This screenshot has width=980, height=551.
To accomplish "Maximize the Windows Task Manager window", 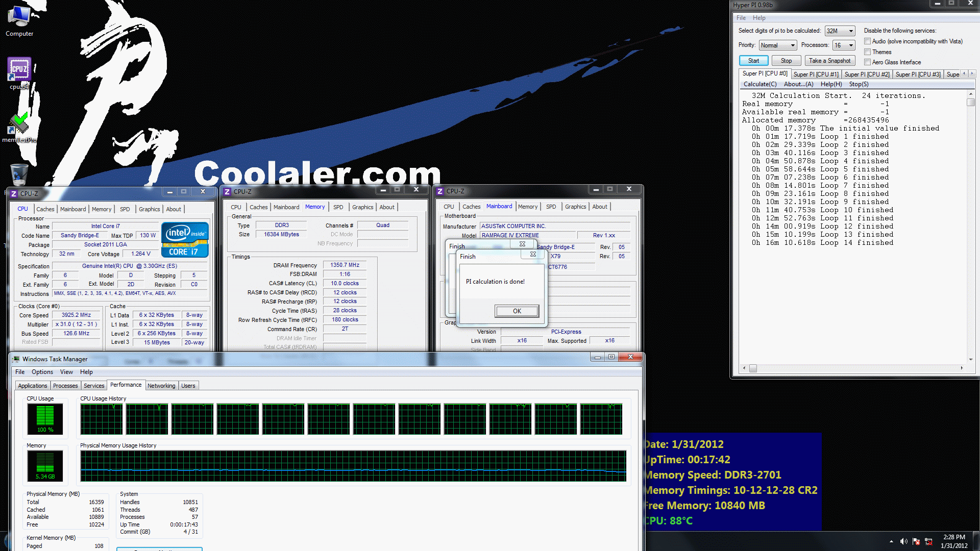I will 611,357.
